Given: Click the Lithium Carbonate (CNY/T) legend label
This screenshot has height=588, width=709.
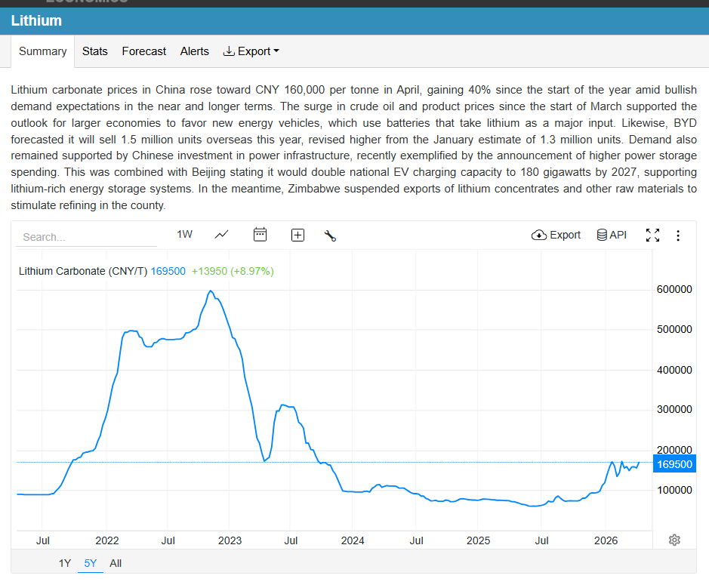Looking at the screenshot, I should (83, 271).
